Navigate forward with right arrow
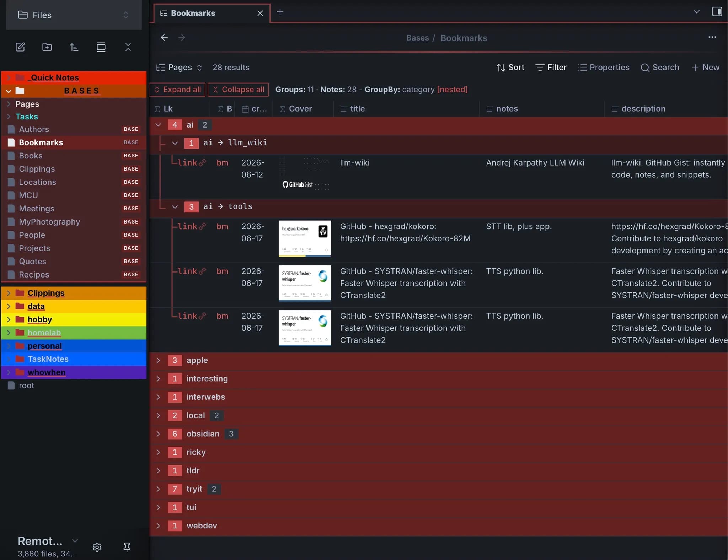This screenshot has height=560, width=728. pos(181,37)
